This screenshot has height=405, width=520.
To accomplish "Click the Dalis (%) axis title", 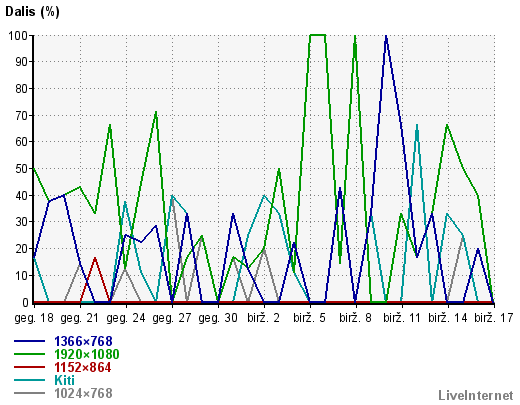I will coord(32,12).
